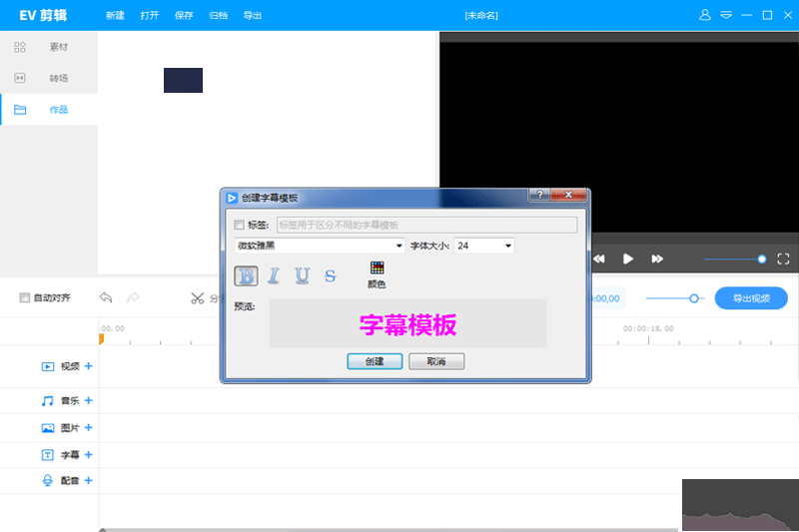Click the 图片 track icon

(47, 428)
